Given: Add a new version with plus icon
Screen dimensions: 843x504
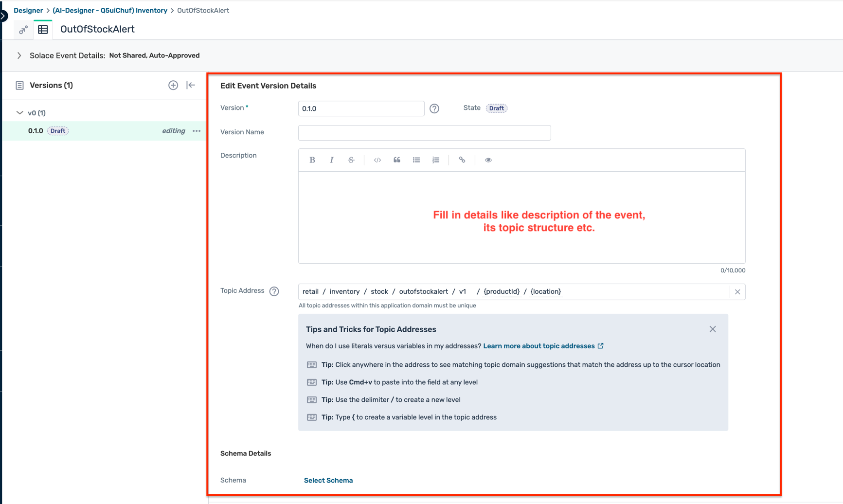Looking at the screenshot, I should pyautogui.click(x=173, y=85).
